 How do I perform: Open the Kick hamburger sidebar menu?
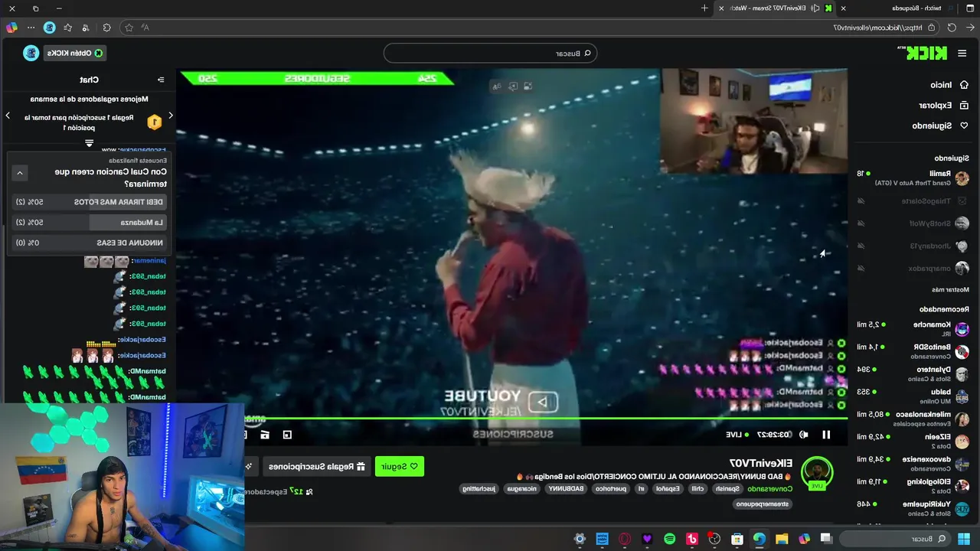click(x=963, y=53)
